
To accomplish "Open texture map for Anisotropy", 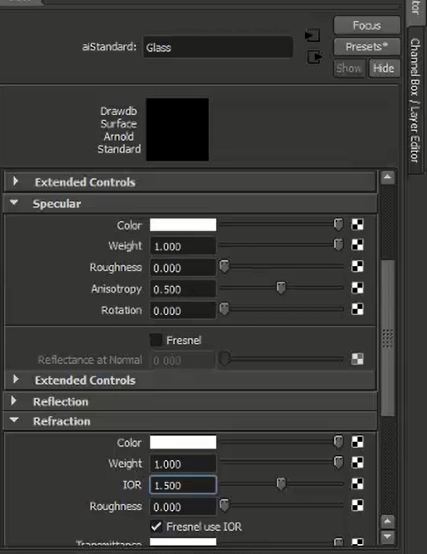I will coord(357,288).
